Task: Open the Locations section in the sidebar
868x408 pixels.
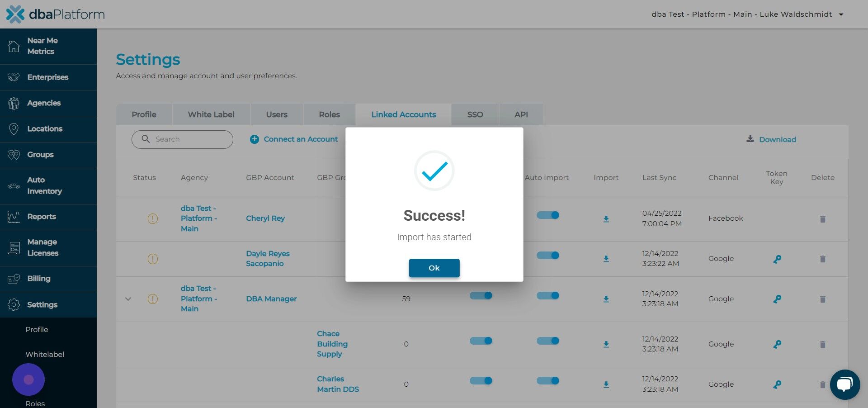Action: 45,129
